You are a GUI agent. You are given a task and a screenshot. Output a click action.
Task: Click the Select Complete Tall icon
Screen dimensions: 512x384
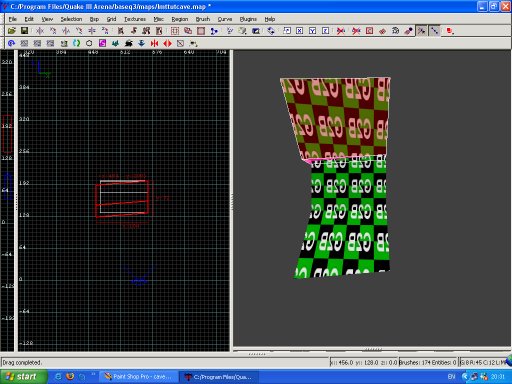tap(120, 31)
